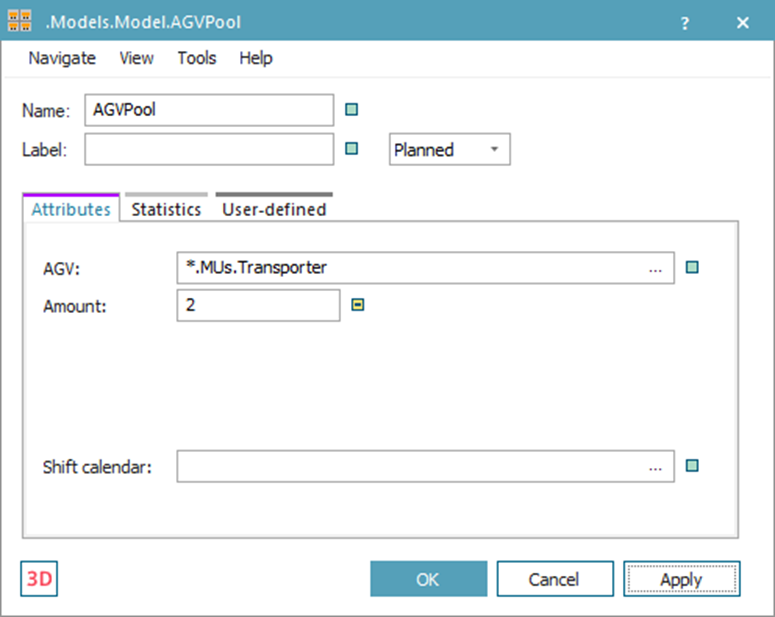Toggle inheritance square beside AGV field
Screen dimensions: 775x617
[x=691, y=267]
